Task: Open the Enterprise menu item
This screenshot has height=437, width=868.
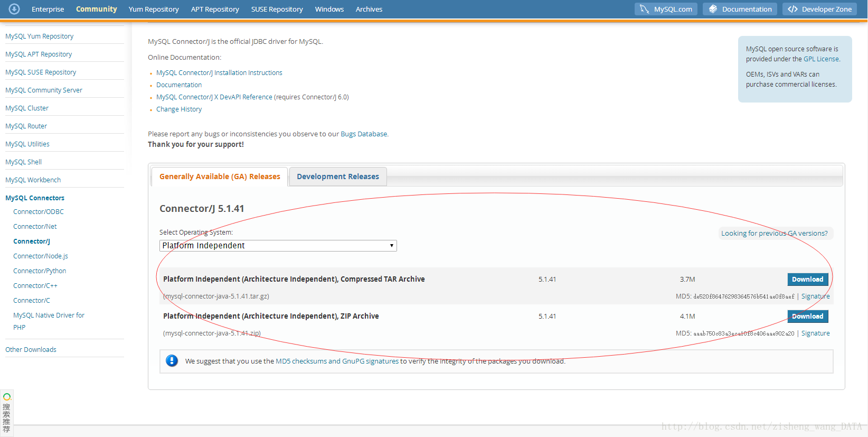Action: (48, 9)
